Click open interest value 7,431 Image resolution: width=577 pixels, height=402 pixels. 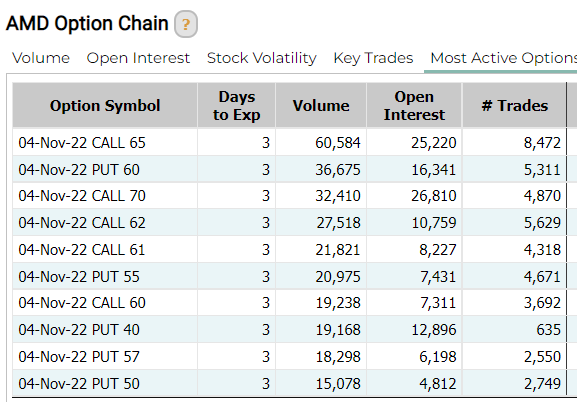[438, 277]
